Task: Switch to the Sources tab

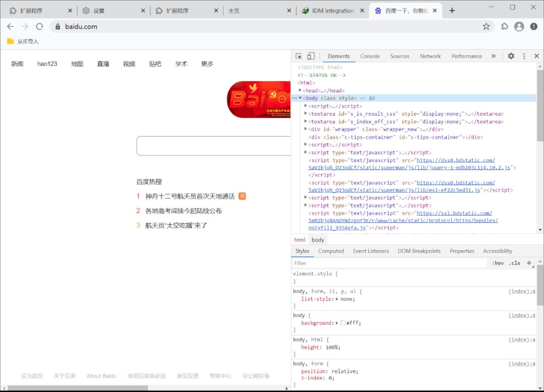Action: click(x=399, y=56)
